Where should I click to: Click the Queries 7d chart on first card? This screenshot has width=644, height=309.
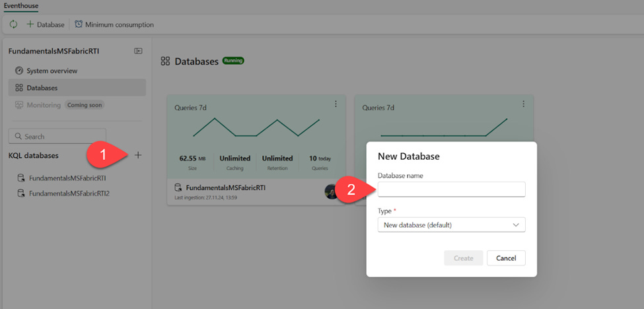[256, 127]
